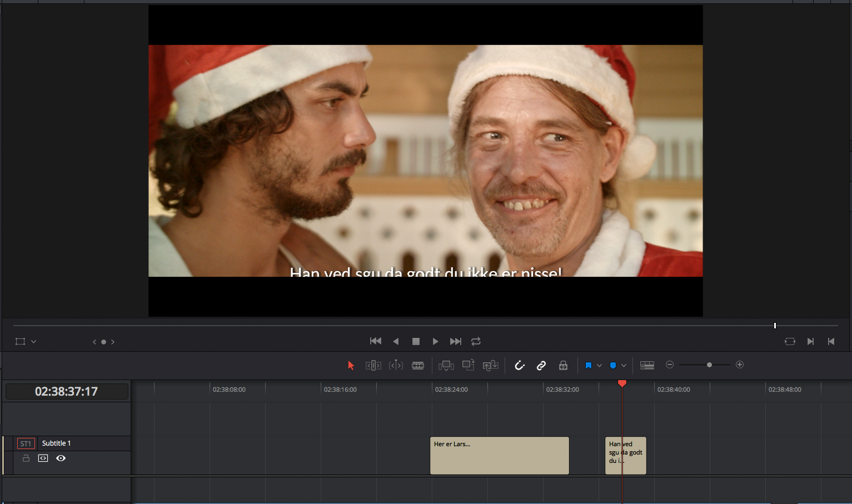The height and width of the screenshot is (504, 852).
Task: Click the last icon on viewer's right
Action: [x=831, y=341]
